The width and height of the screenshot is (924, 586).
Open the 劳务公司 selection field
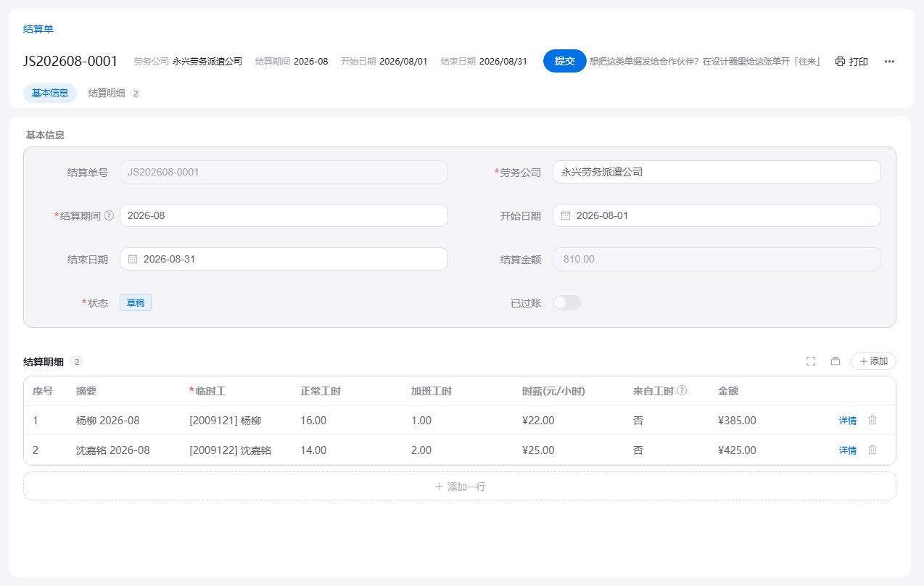click(717, 172)
